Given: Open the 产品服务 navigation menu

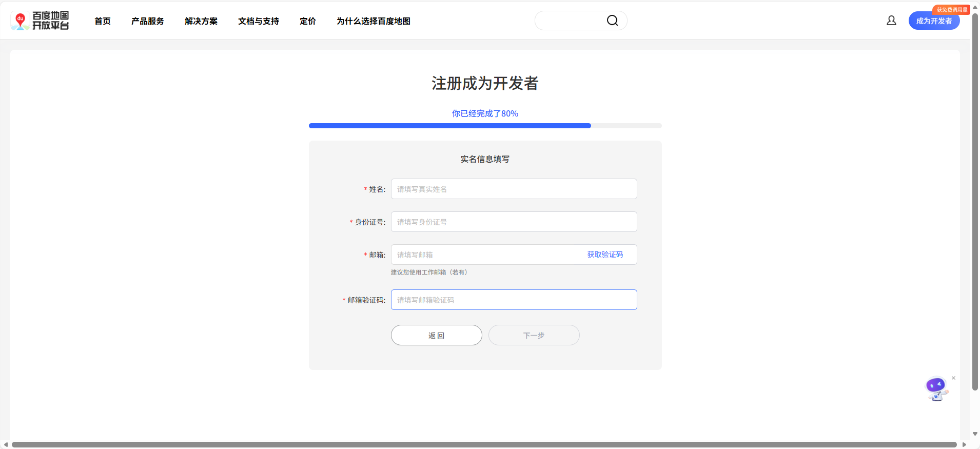Looking at the screenshot, I should [x=148, y=21].
